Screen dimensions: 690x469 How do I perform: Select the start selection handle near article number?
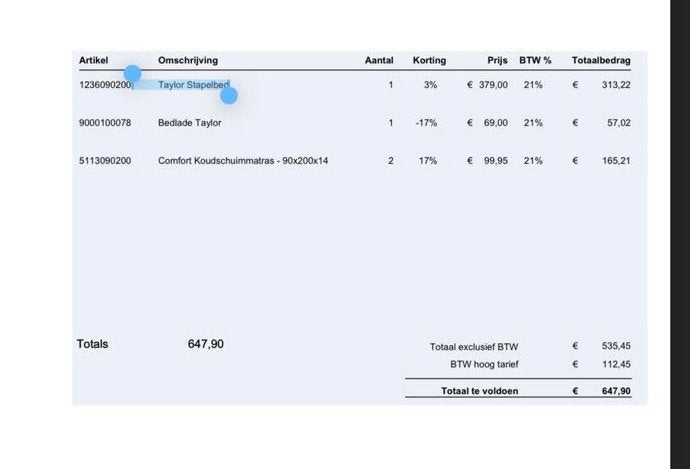(x=132, y=73)
